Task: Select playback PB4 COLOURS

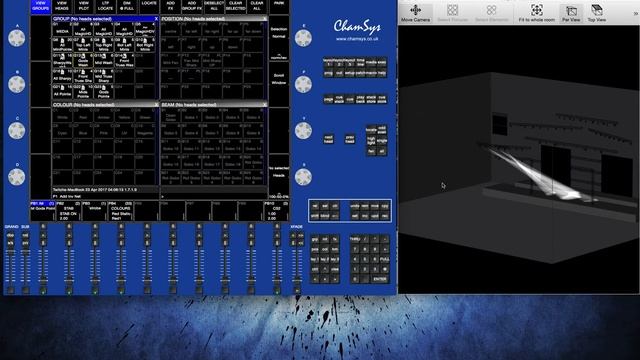Action: point(120,211)
